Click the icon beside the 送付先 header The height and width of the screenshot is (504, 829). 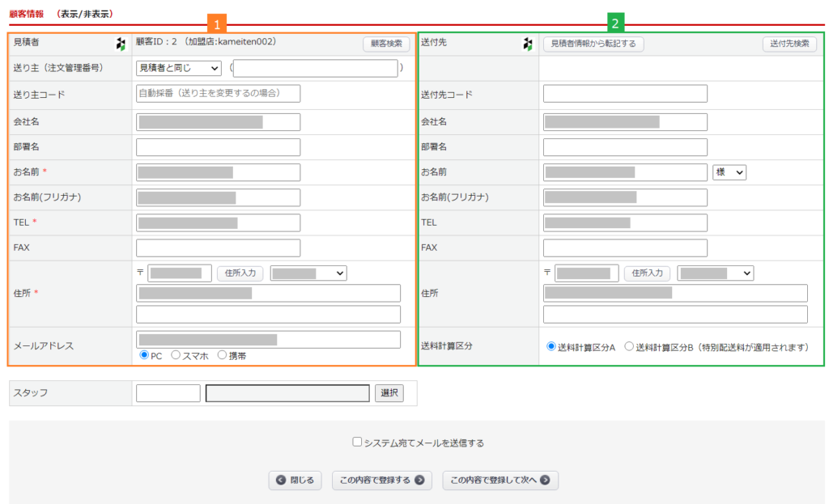[x=528, y=44]
